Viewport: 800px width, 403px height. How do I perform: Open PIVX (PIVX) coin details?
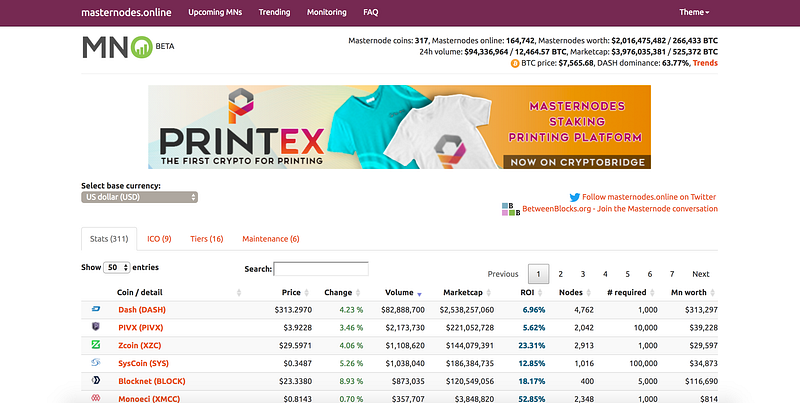pyautogui.click(x=141, y=328)
